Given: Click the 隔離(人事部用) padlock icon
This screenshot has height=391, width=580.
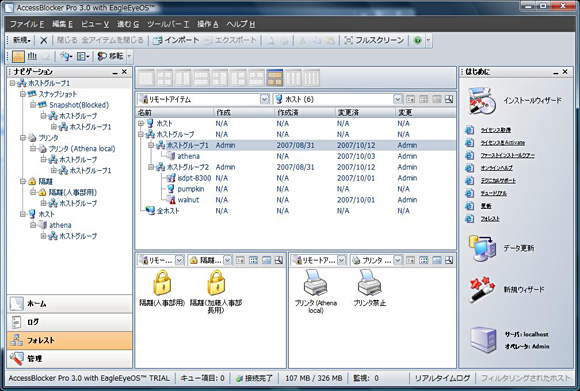Looking at the screenshot, I should click(162, 282).
